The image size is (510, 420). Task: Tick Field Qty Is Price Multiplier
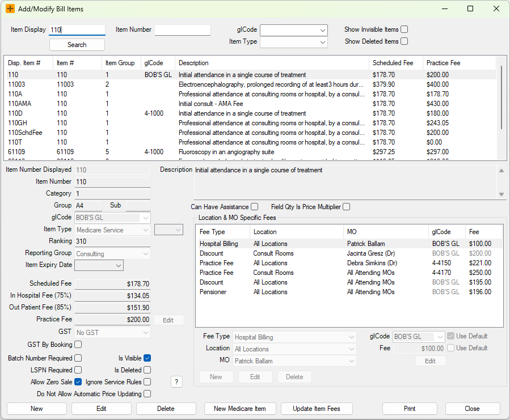pos(347,207)
